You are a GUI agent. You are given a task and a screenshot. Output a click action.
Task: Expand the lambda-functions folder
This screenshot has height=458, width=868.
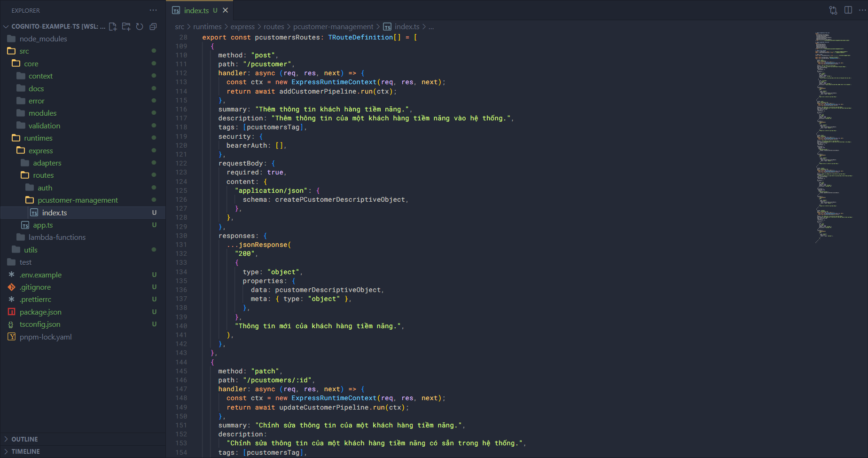(57, 237)
